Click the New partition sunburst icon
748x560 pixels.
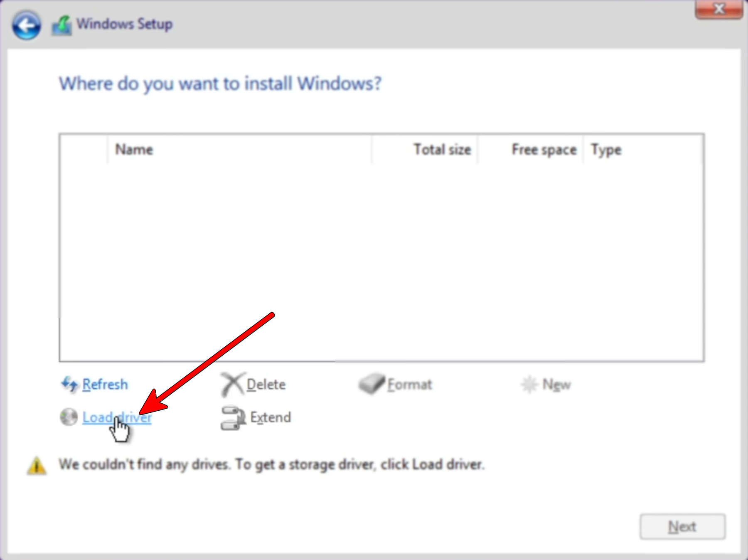530,384
